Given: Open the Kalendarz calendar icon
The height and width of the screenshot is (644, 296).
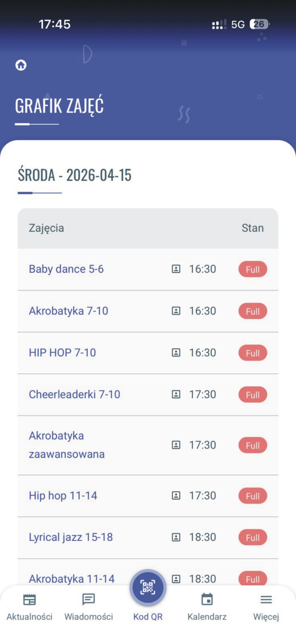Looking at the screenshot, I should click(207, 599).
